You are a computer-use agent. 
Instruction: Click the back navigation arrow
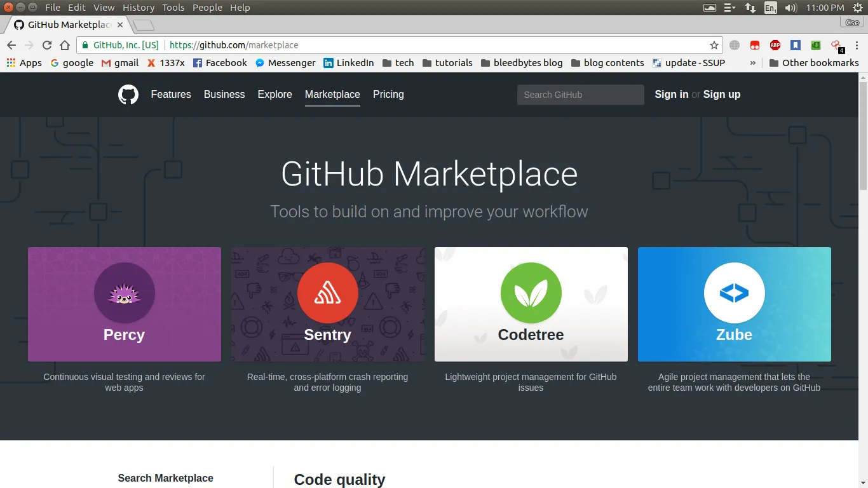[11, 45]
